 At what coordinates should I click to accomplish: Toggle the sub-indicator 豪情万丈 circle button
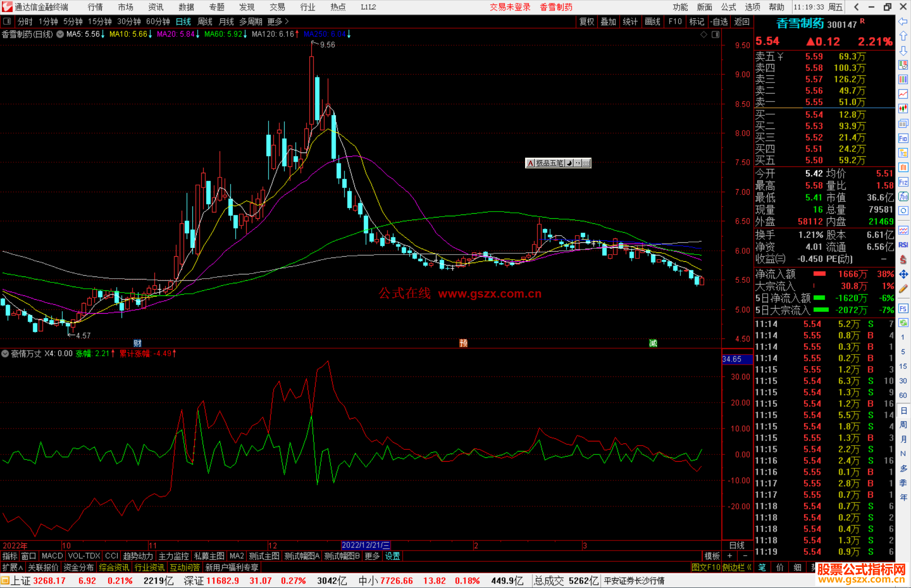(x=5, y=354)
